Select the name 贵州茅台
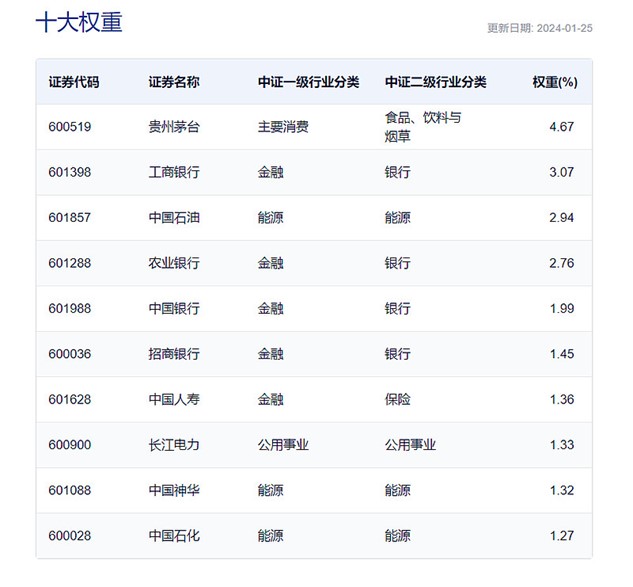633x587 pixels. coord(174,127)
